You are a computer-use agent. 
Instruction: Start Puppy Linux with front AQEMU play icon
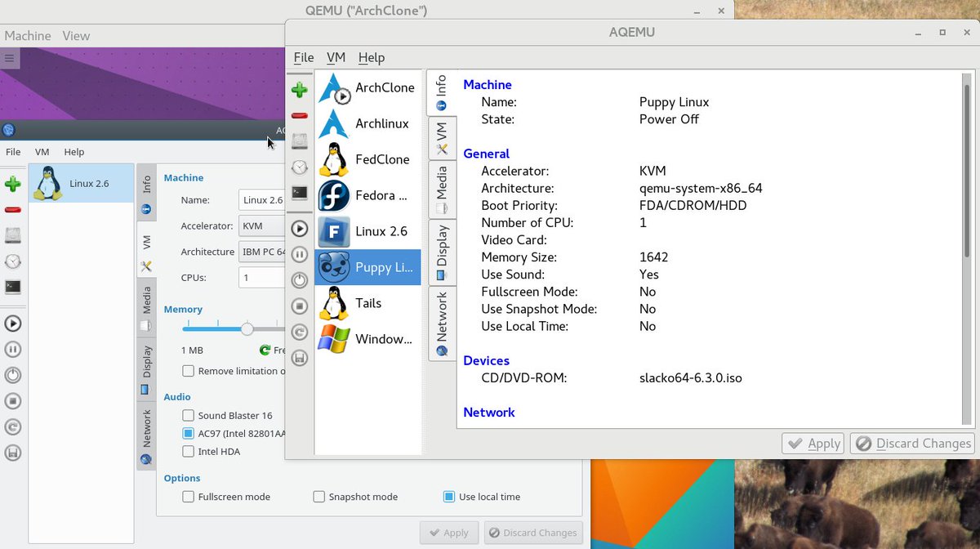[x=300, y=229]
